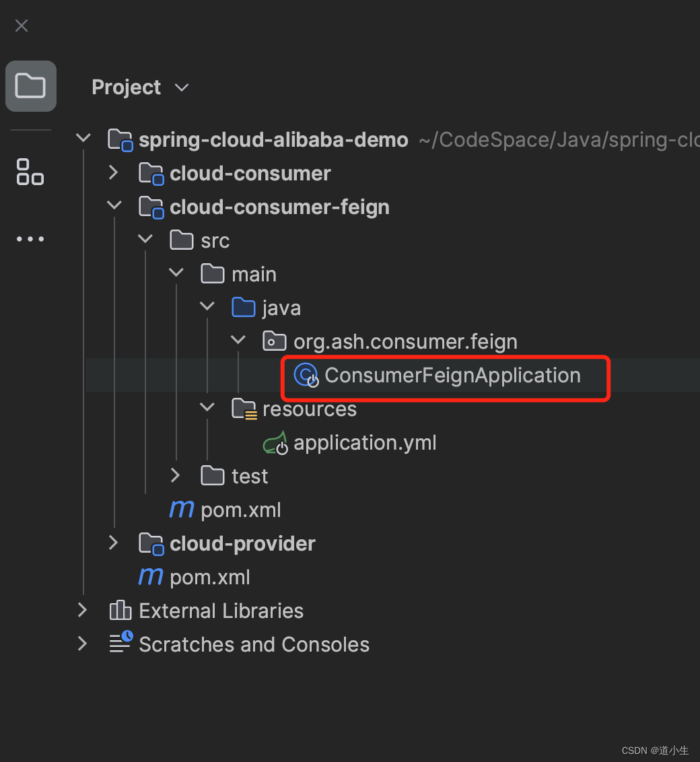Expand the test folder
700x762 pixels.
(x=176, y=476)
